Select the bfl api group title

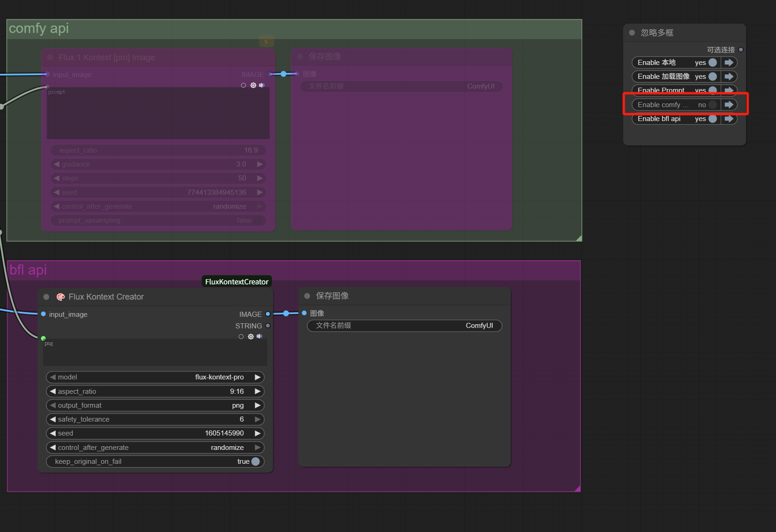[28, 270]
